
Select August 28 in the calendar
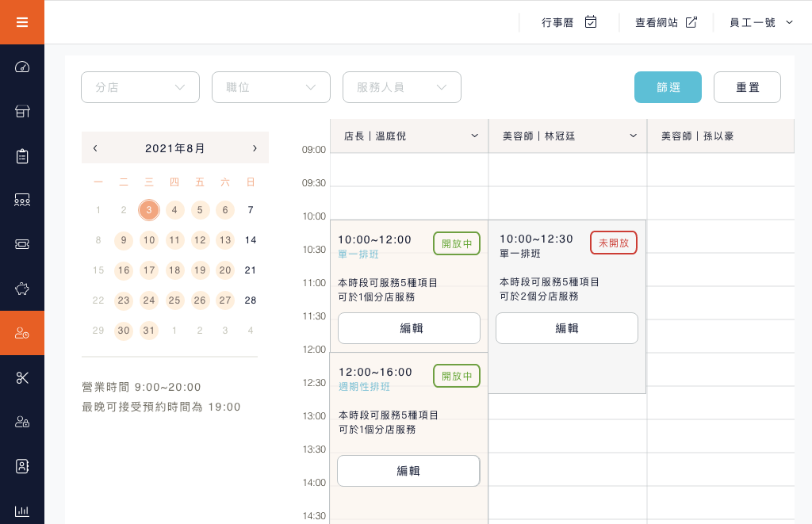[251, 300]
